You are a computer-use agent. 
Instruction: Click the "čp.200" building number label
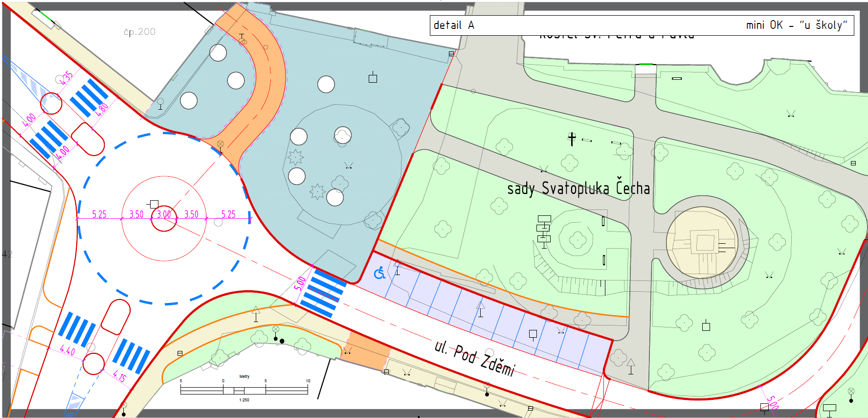click(139, 32)
